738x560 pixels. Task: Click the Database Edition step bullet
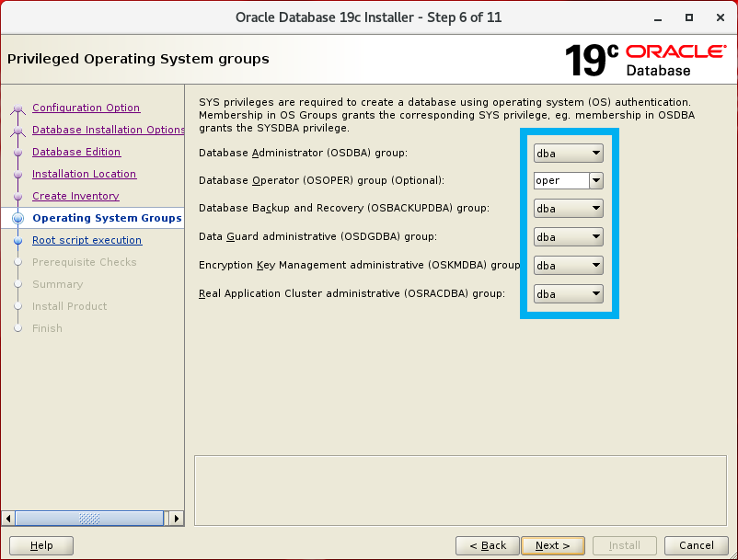tap(17, 153)
